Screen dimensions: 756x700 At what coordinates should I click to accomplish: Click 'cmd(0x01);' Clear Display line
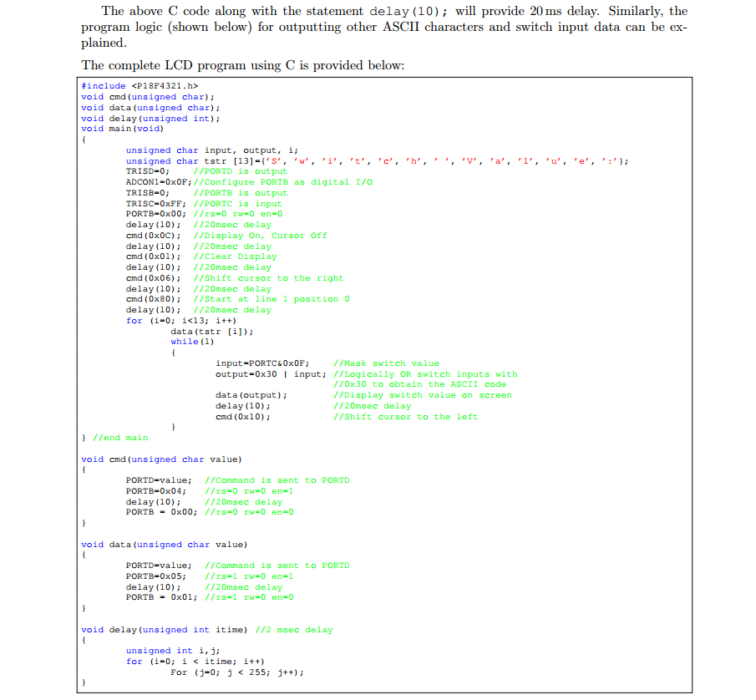pos(154,256)
